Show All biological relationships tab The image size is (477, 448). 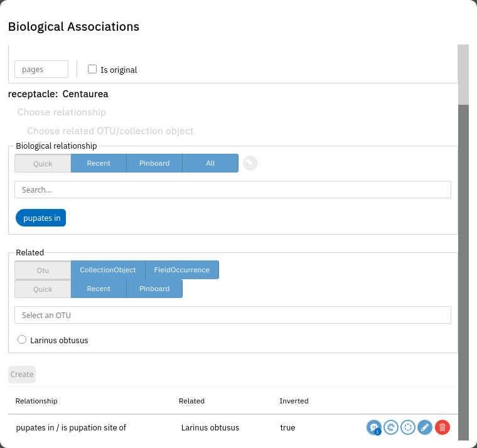pyautogui.click(x=210, y=163)
